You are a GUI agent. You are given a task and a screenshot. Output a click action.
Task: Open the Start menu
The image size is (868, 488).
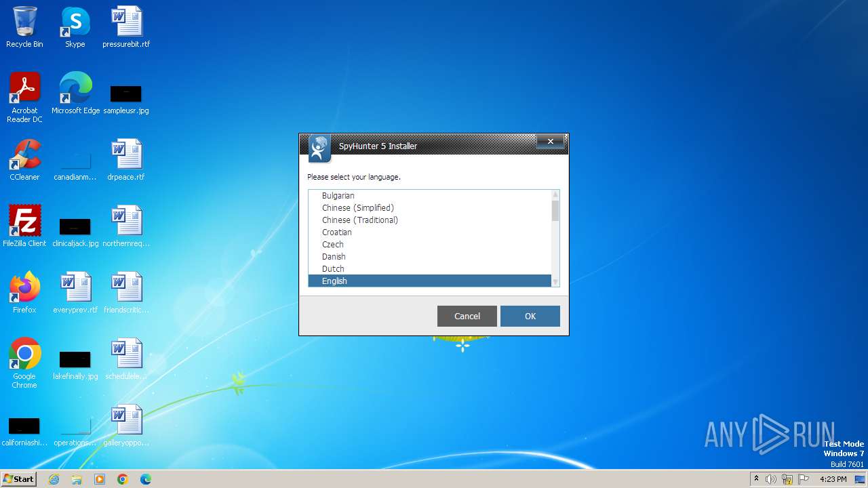[18, 479]
